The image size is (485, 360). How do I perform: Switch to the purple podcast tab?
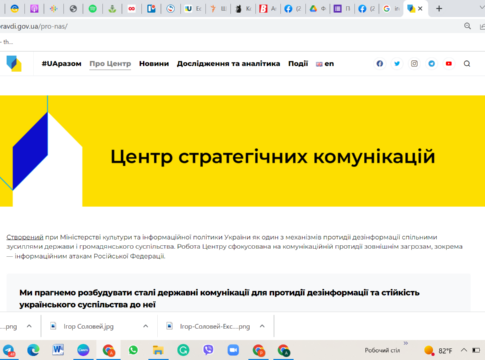[x=34, y=9]
